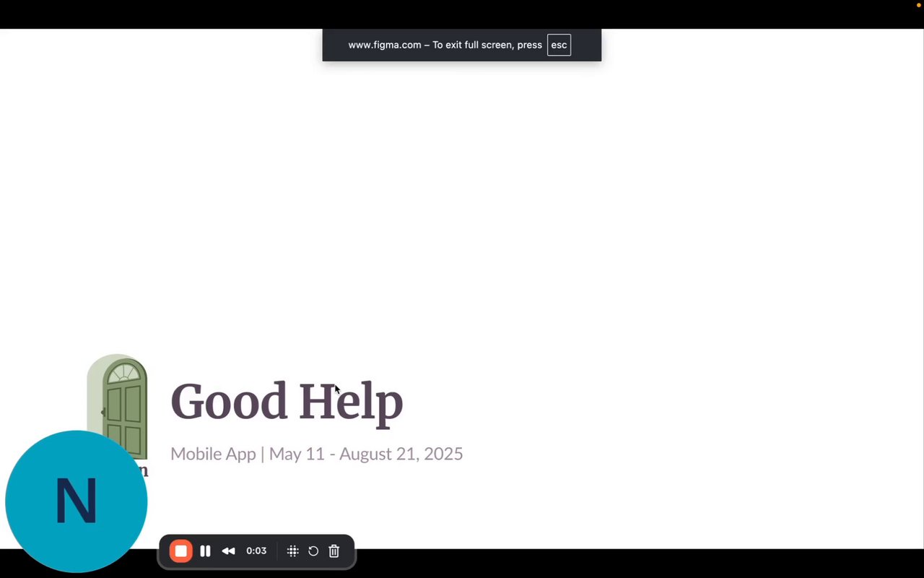The image size is (924, 578).
Task: Delete the recording with the trash icon
Action: coord(334,551)
